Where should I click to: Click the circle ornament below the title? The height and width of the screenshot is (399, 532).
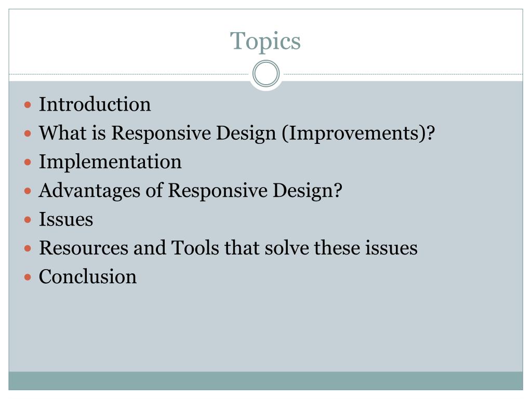pos(266,74)
